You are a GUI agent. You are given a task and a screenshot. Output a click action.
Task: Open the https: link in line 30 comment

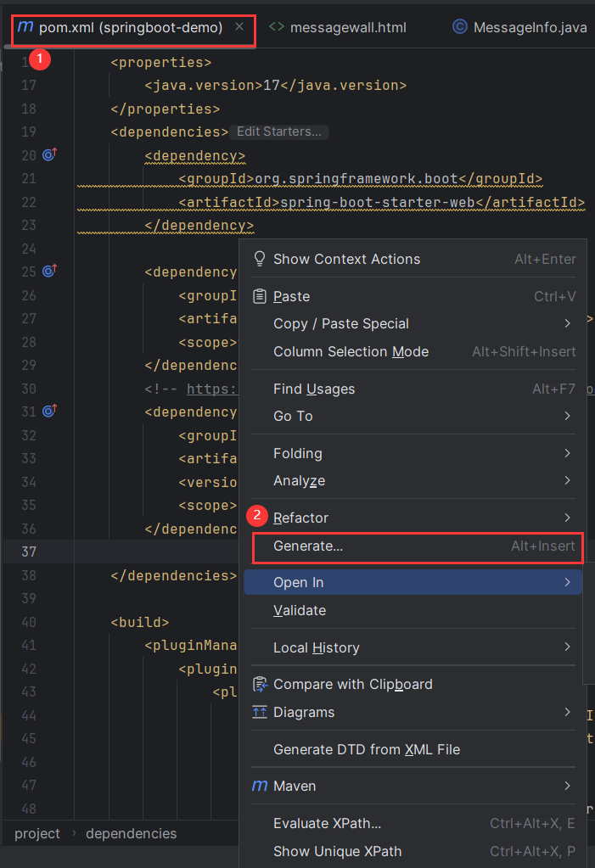(211, 389)
